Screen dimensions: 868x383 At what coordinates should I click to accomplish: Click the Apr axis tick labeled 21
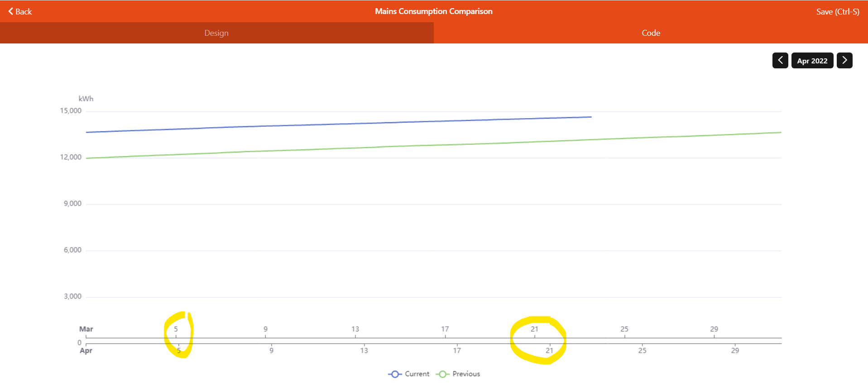pos(549,350)
